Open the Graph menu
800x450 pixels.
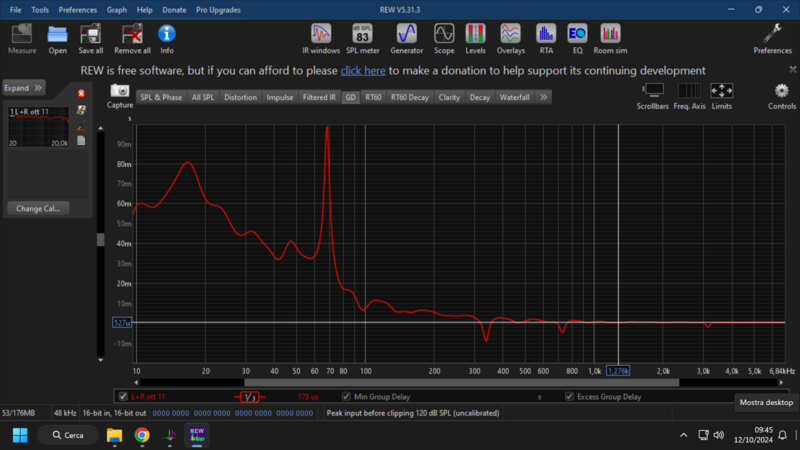click(x=117, y=9)
